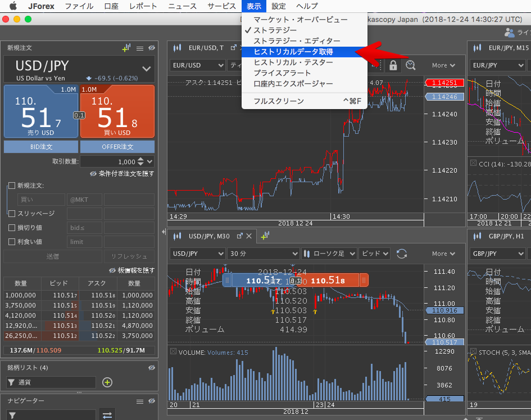Check the 損切り値 stop loss checkbox
The width and height of the screenshot is (531, 420).
12,228
